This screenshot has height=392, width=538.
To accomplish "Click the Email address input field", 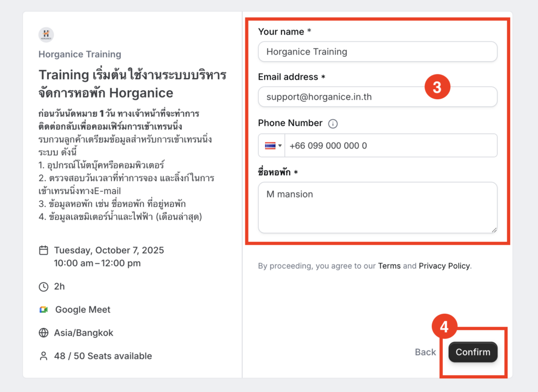I will tap(377, 97).
